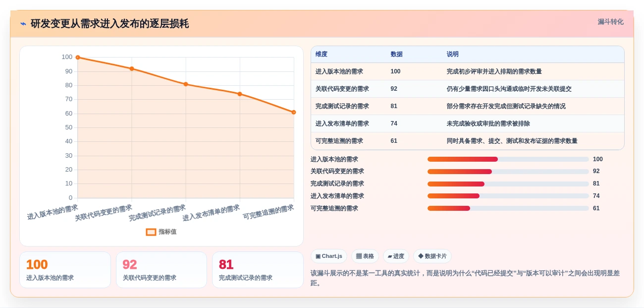Click the progress value 74 beside the bar
Viewport: 644px width, 308px height.
(x=596, y=196)
